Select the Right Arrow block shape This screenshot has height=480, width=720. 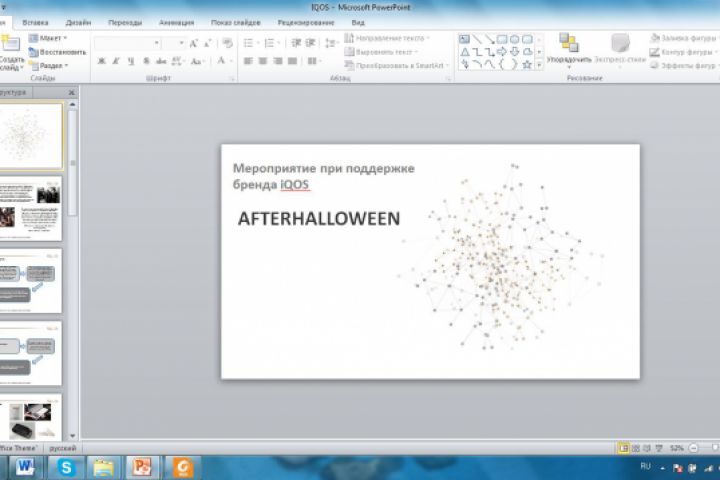pos(502,52)
